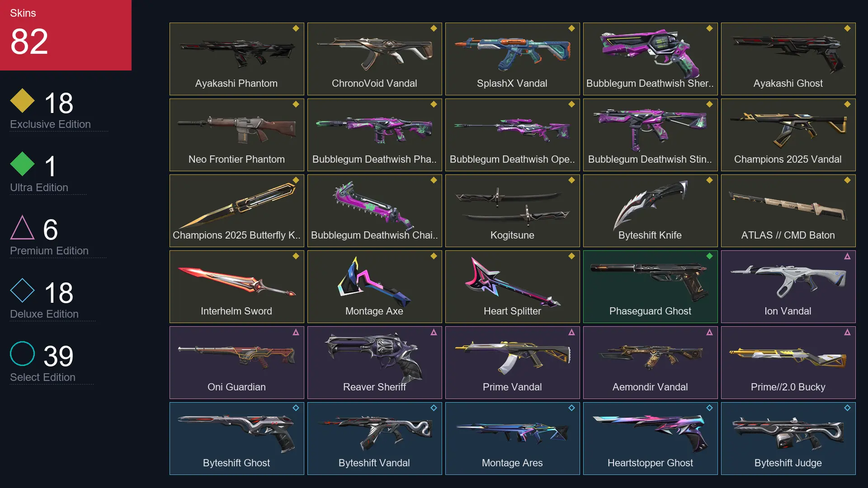Select the SplashX Vandal skin thumbnail

pyautogui.click(x=512, y=59)
